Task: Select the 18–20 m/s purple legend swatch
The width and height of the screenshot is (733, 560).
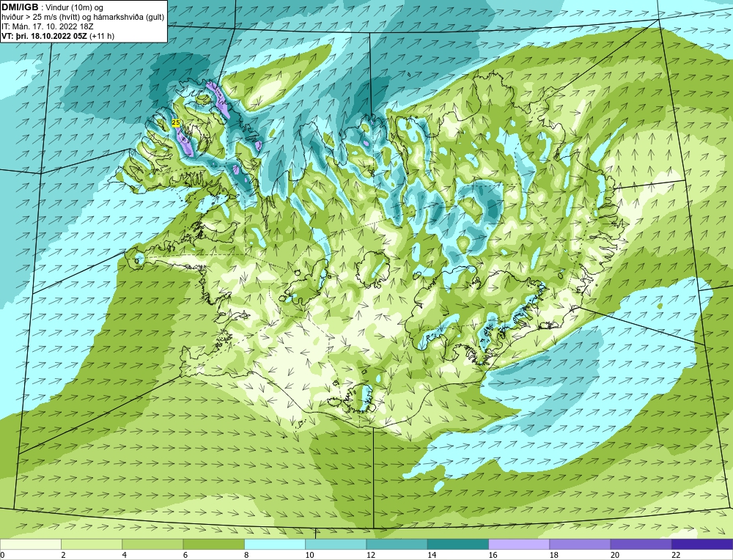Action: 580,544
